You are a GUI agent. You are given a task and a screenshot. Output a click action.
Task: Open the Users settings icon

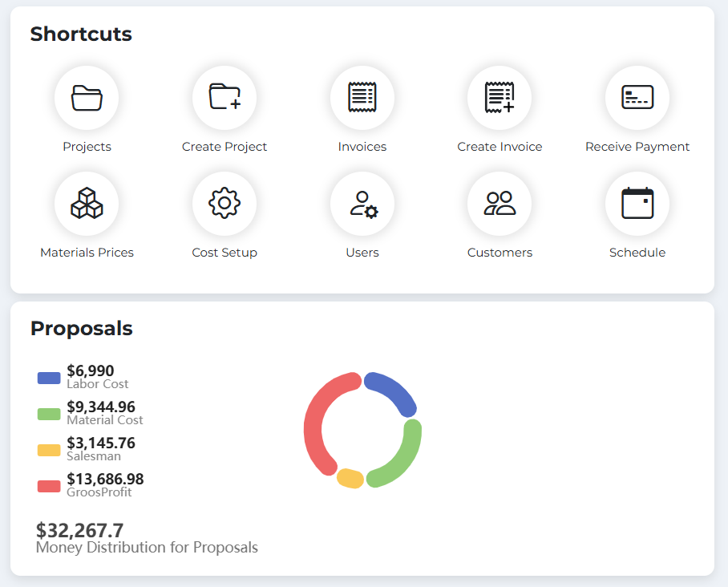click(x=362, y=204)
